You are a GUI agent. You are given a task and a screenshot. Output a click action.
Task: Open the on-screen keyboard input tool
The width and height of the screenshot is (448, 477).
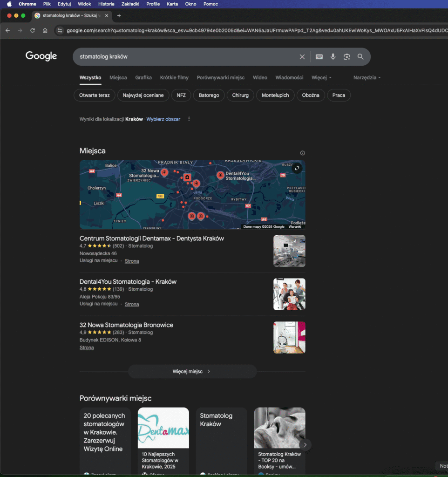[x=319, y=56]
